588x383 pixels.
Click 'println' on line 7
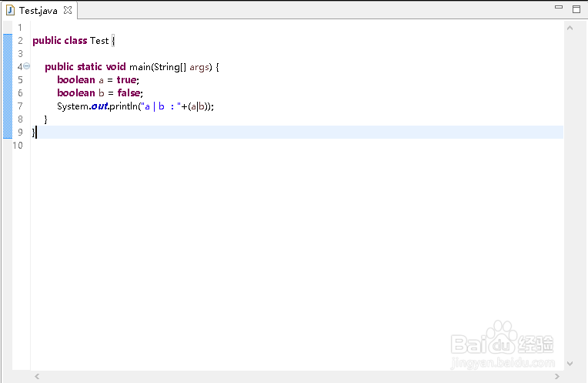pos(124,106)
